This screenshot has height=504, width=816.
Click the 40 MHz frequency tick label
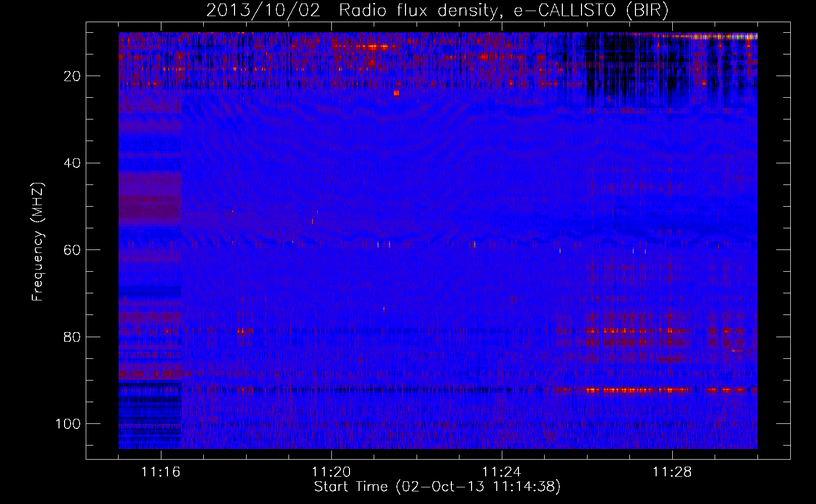(x=72, y=163)
